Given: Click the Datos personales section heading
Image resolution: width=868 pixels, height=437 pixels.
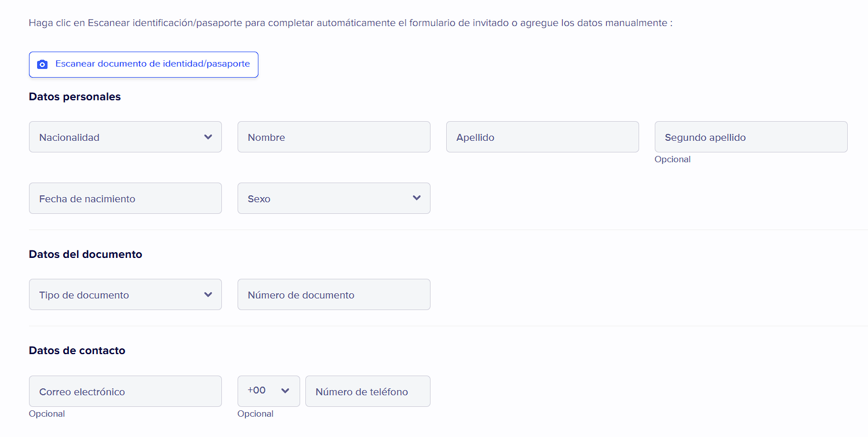Looking at the screenshot, I should pyautogui.click(x=75, y=97).
